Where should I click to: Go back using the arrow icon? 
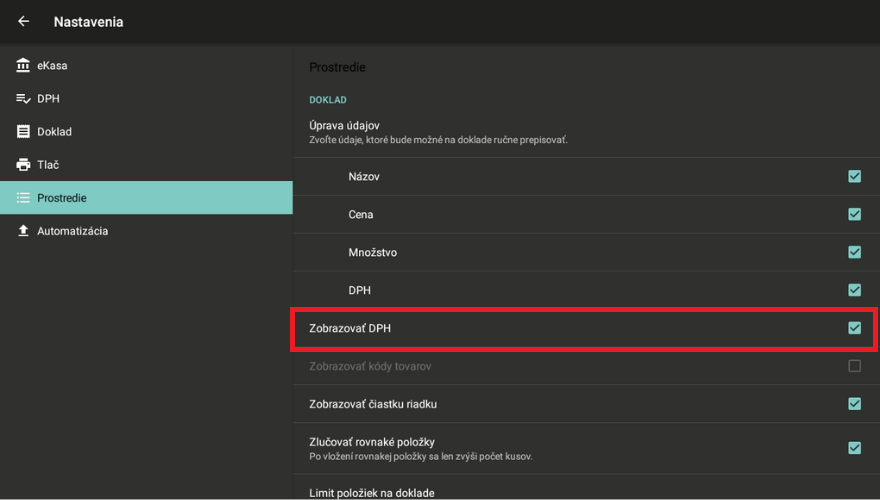point(24,21)
